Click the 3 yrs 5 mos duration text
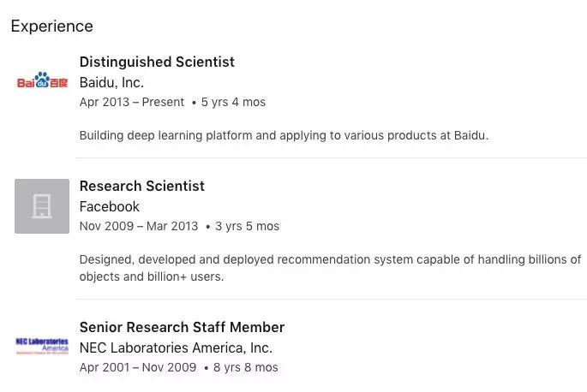Viewport: 587px width, 392px height. pyautogui.click(x=247, y=226)
